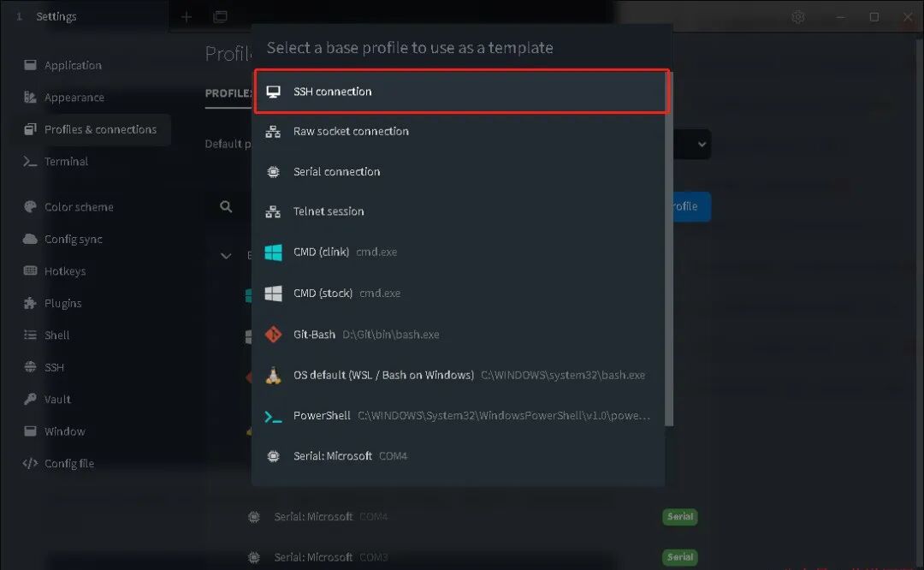Click Serial badge on COM4 row
Image resolution: width=924 pixels, height=570 pixels.
pyautogui.click(x=680, y=517)
